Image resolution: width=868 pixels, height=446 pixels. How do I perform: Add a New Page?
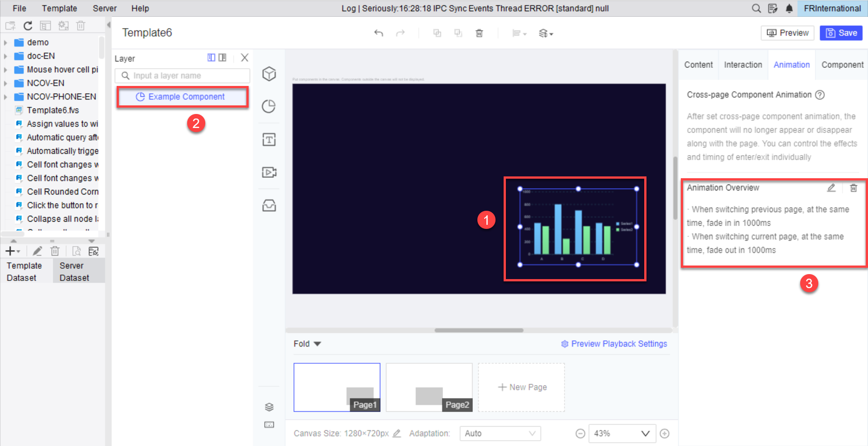click(522, 387)
